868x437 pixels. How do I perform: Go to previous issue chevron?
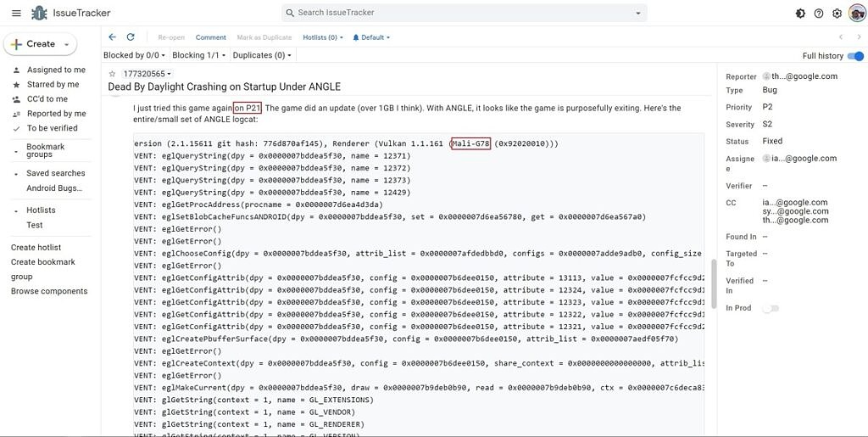[x=840, y=37]
